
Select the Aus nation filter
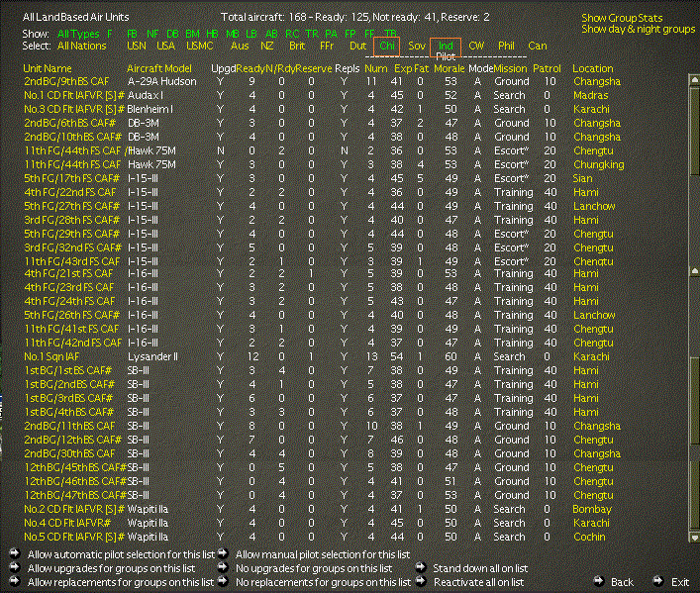(240, 46)
